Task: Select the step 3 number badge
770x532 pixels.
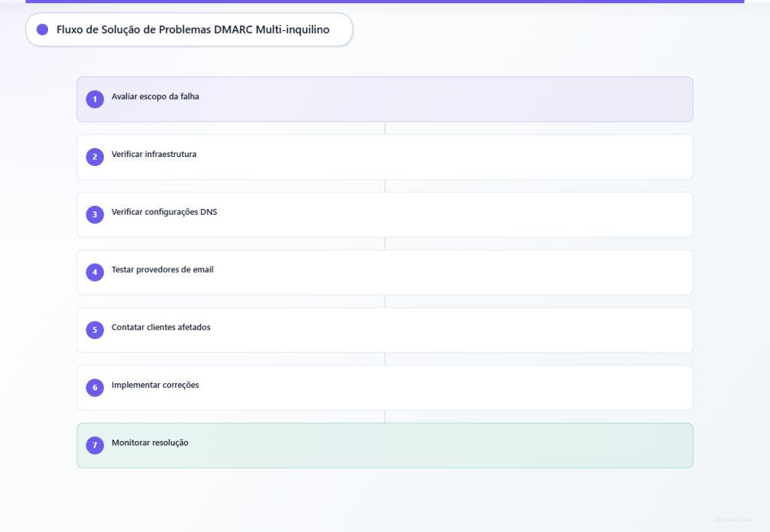Action: tap(95, 214)
